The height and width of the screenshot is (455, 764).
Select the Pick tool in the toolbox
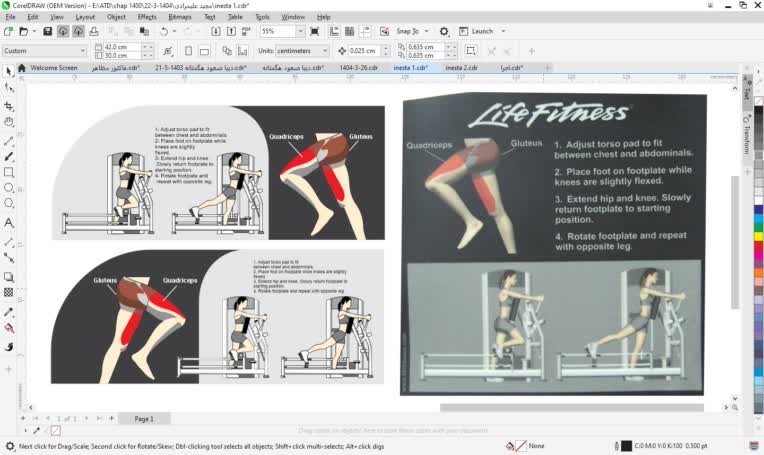8,71
